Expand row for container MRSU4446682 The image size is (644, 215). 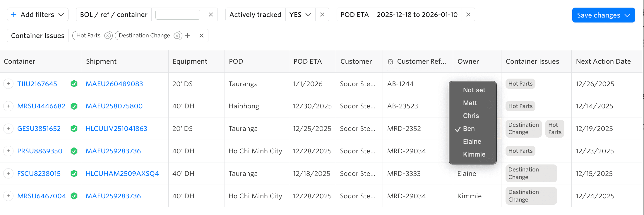click(x=8, y=106)
